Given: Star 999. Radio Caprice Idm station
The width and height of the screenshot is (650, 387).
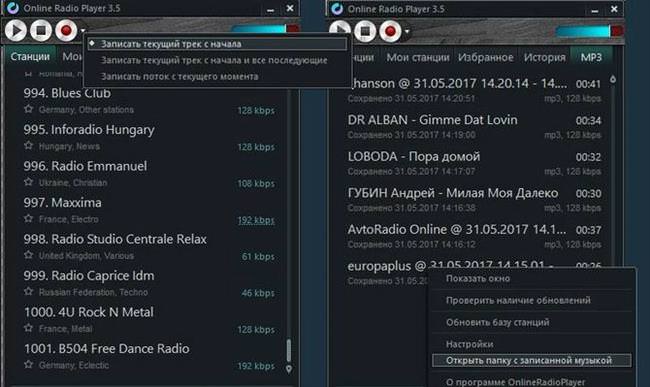Looking at the screenshot, I should coord(28,292).
